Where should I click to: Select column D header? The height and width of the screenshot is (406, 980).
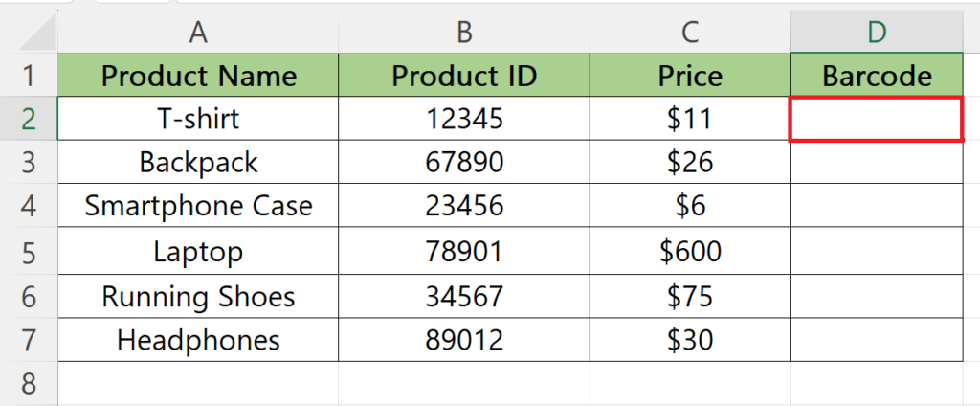pos(877,32)
